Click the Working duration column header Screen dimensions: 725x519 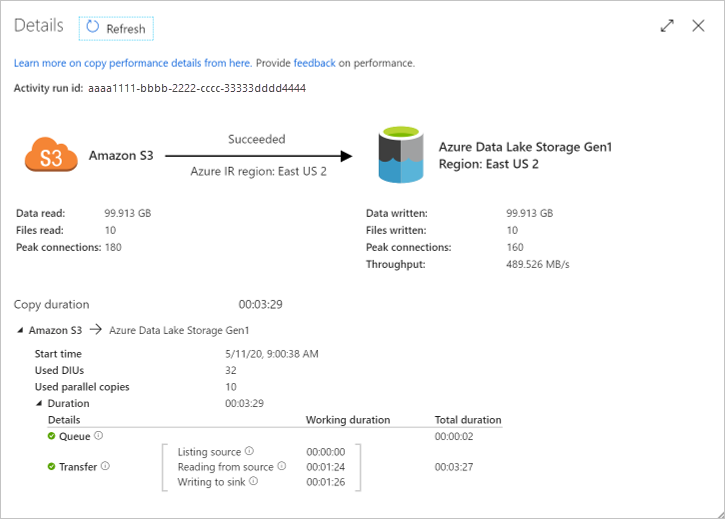tap(348, 420)
